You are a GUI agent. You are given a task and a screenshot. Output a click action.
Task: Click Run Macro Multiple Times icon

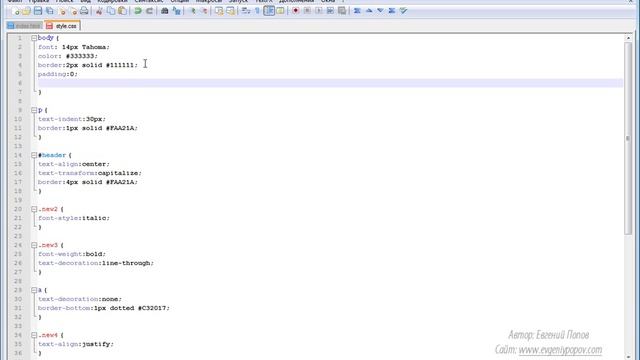pos(330,11)
